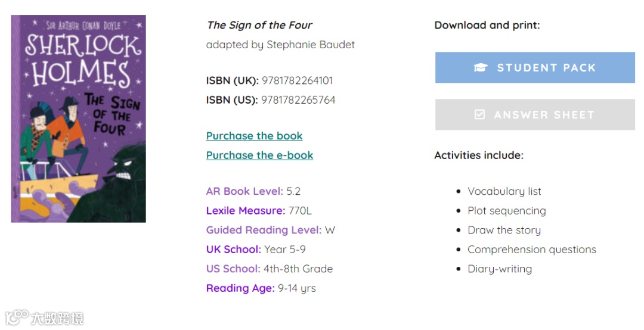Click 'adapted by Stephanie Baudet' text

click(280, 45)
